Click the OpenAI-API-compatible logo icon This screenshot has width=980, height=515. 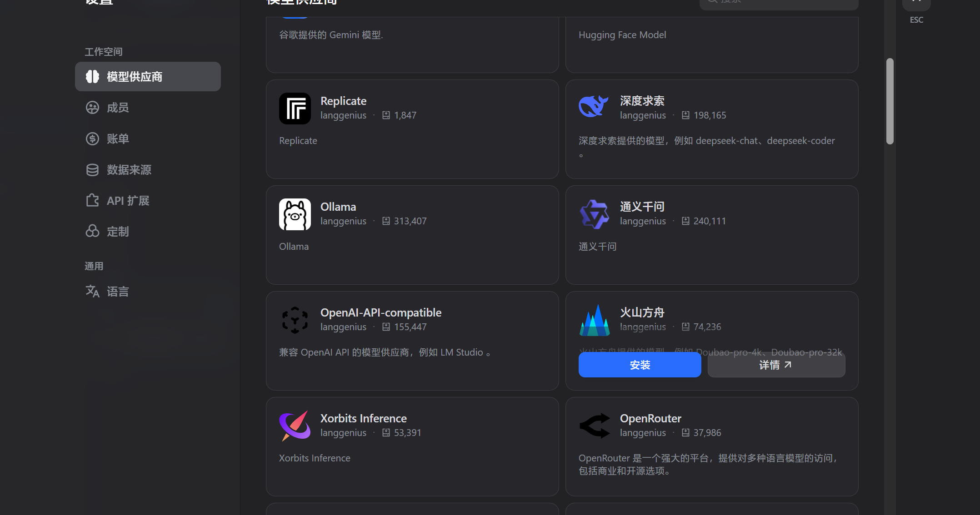(x=295, y=320)
